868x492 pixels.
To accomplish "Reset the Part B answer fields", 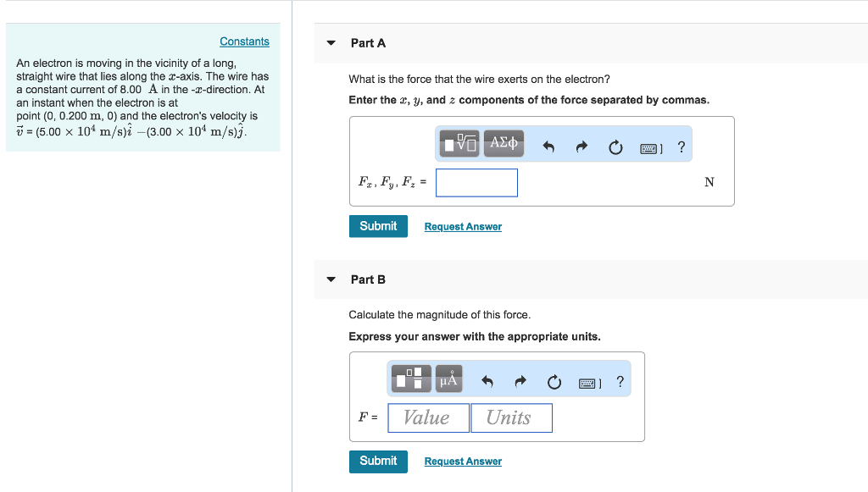I will 554,381.
